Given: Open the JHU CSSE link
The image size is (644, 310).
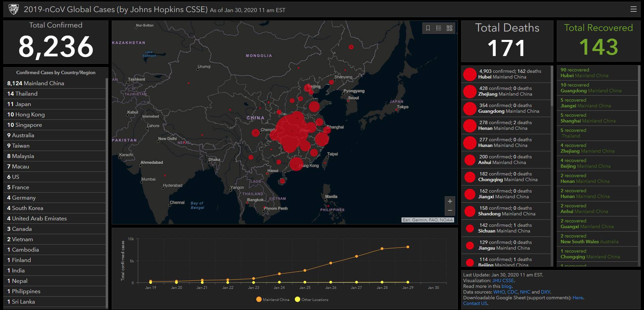Looking at the screenshot, I should 503,280.
